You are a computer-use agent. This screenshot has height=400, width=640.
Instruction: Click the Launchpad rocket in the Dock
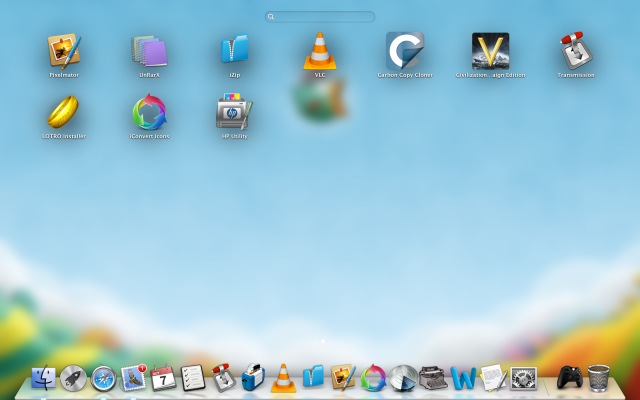coord(73,378)
